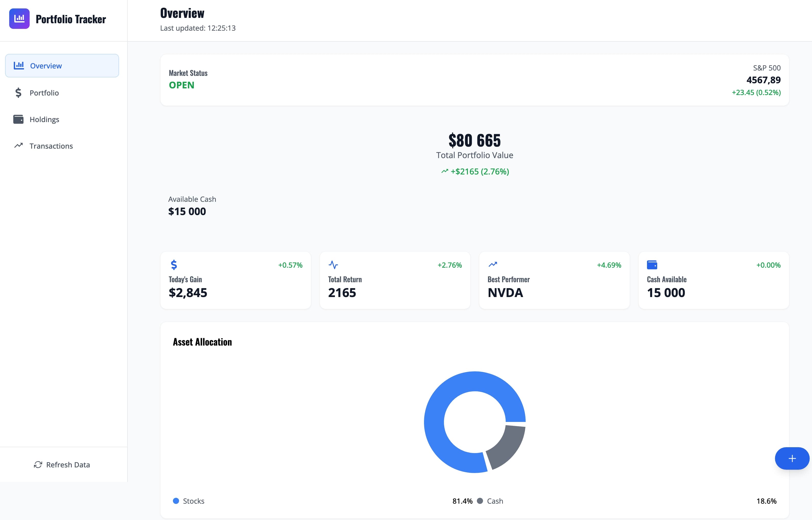The image size is (812, 520).
Task: Click the green portfolio gain indicator +$2165
Action: pos(474,172)
